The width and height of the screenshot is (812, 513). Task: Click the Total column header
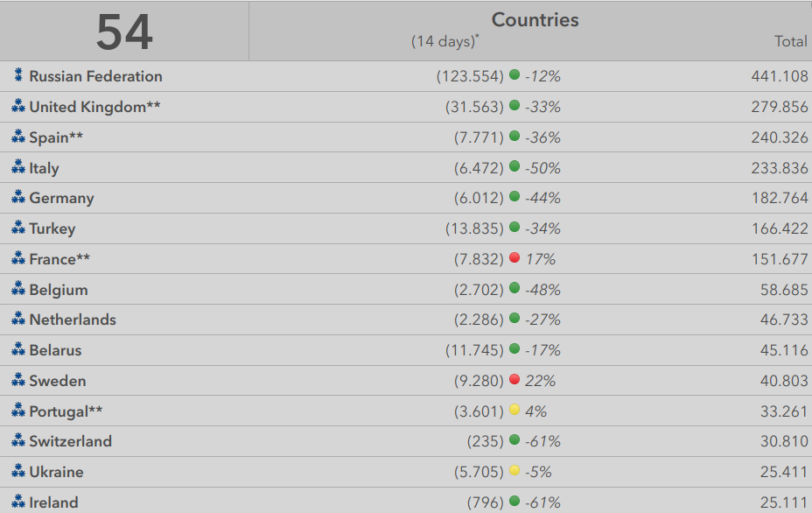(x=790, y=41)
